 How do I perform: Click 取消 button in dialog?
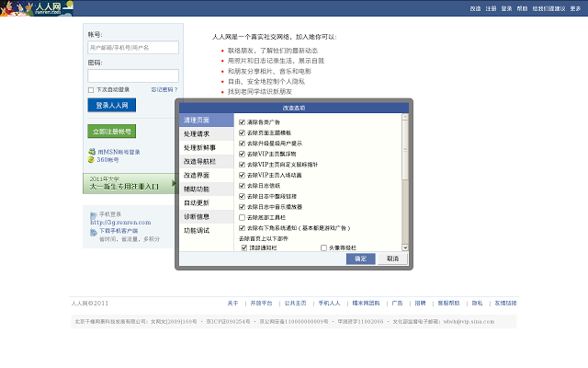click(392, 259)
